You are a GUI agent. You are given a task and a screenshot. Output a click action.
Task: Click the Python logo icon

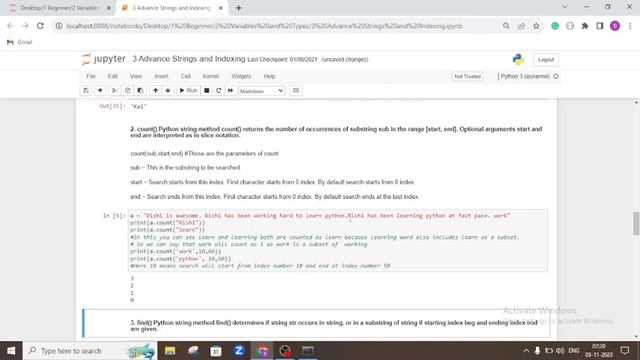coord(518,60)
